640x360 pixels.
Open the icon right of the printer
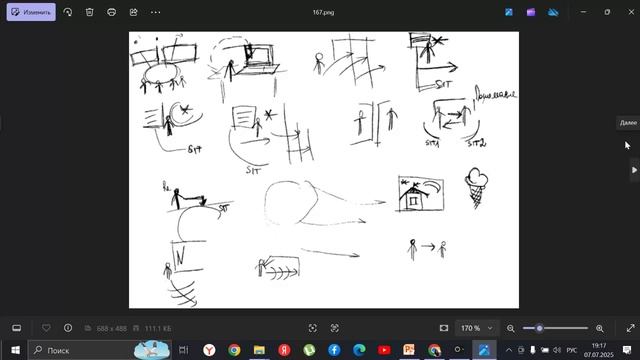(133, 12)
